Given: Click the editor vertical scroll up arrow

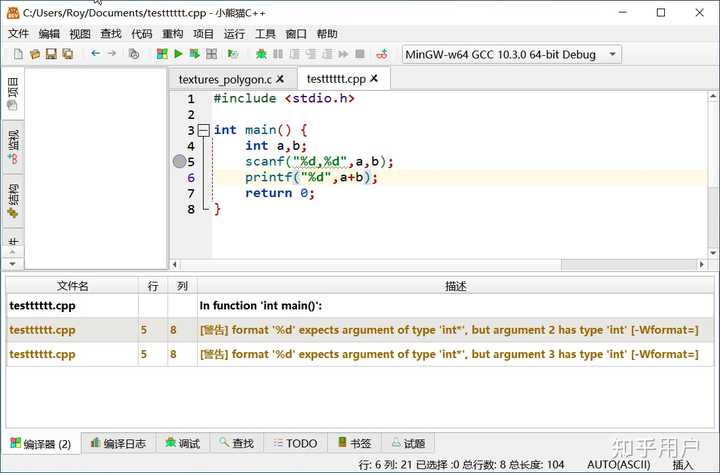Looking at the screenshot, I should [713, 96].
